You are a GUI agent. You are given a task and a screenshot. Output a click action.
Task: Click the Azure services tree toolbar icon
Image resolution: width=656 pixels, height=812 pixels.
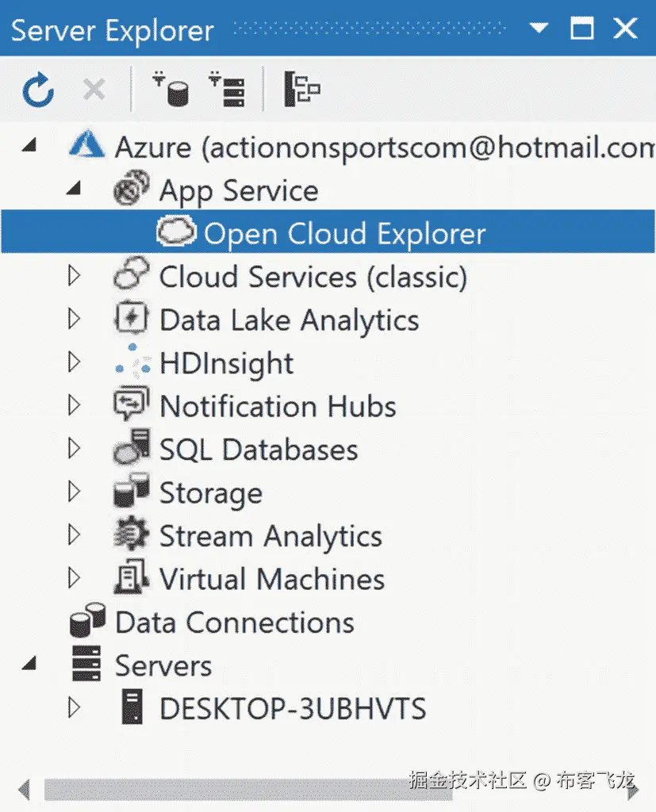point(301,89)
